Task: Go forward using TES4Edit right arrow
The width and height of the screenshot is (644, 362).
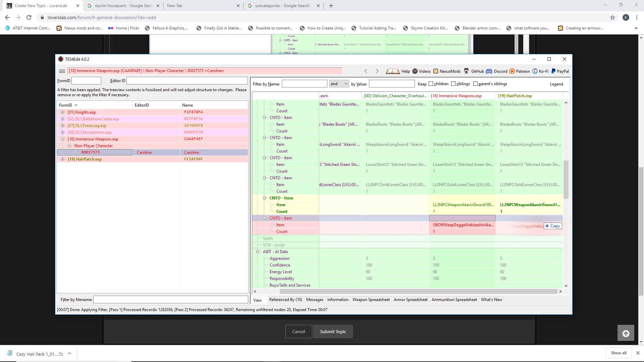Action: (x=377, y=71)
